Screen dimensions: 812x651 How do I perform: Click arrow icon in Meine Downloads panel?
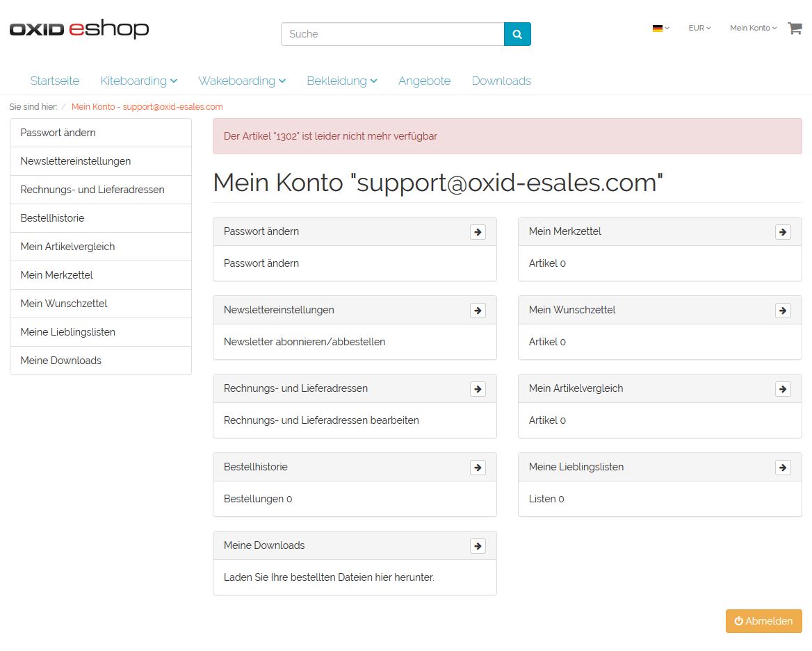coord(478,546)
